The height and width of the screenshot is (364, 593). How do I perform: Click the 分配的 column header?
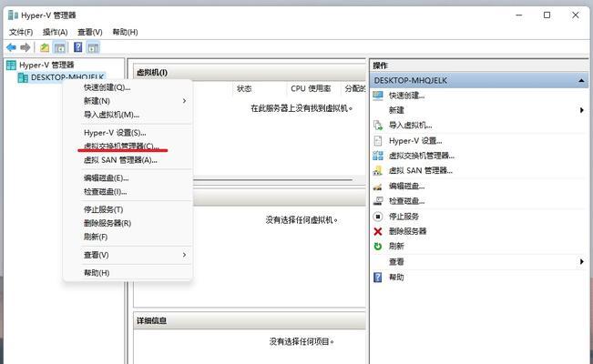coord(353,88)
